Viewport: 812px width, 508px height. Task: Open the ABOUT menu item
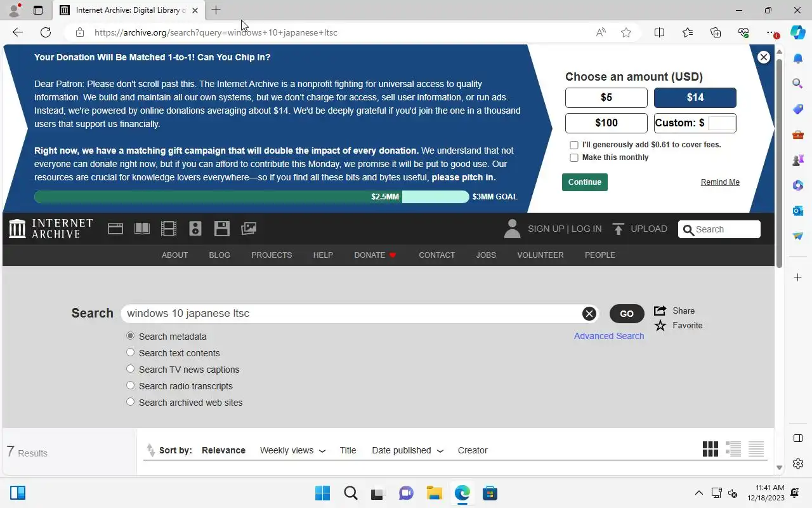pyautogui.click(x=174, y=255)
